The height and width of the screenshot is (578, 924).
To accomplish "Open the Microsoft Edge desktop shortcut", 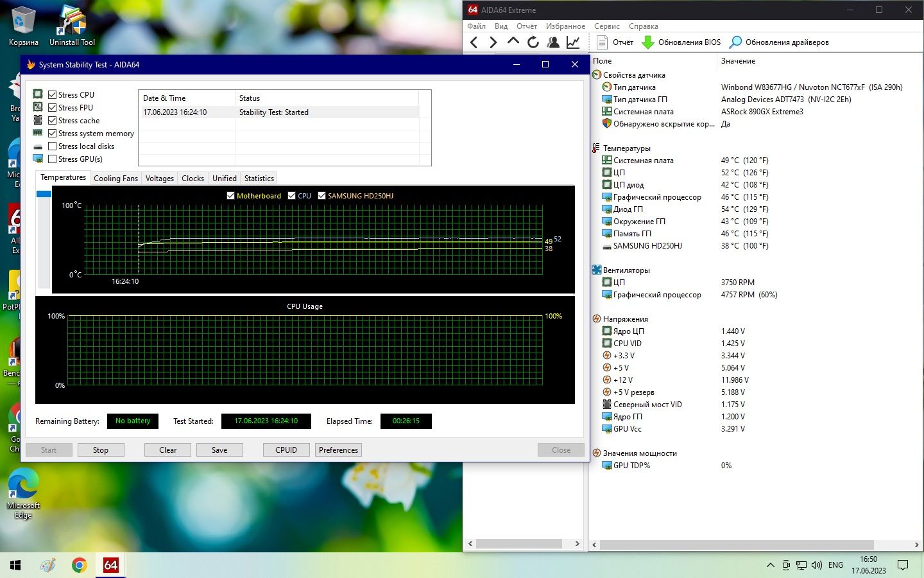I will 24,493.
